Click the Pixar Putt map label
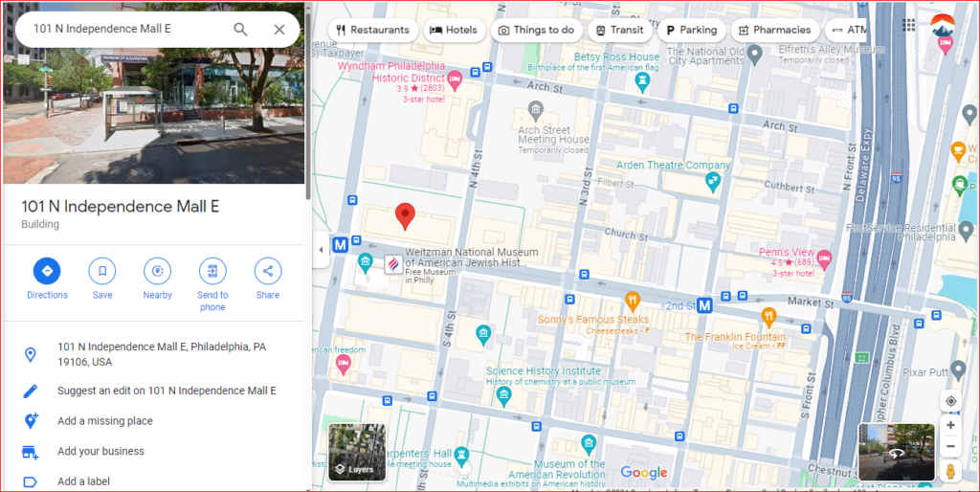Screen dimensions: 980x492 [924, 372]
